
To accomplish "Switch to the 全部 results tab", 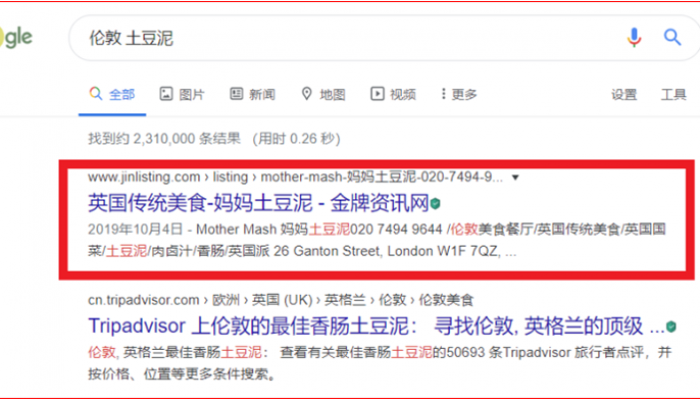I will point(111,94).
